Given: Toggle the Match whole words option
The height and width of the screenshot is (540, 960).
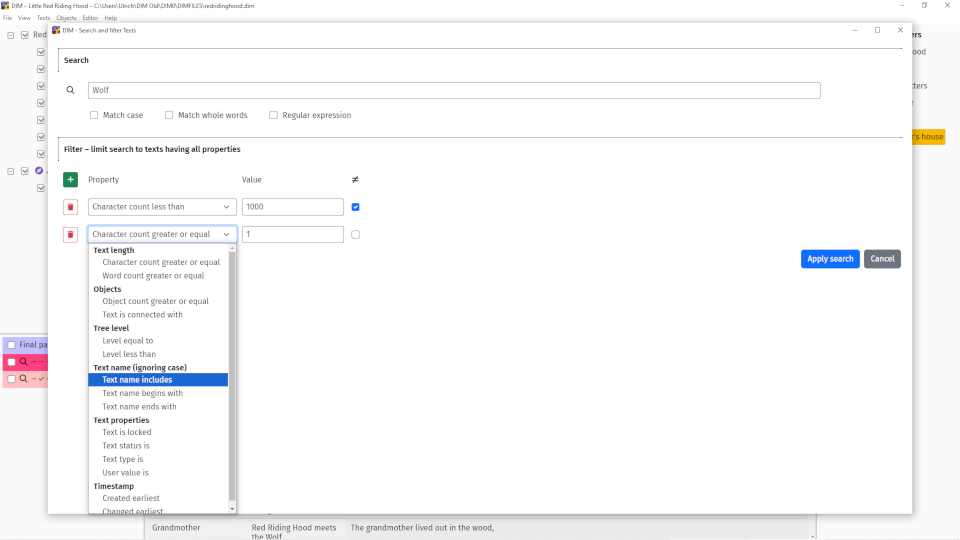Looking at the screenshot, I should point(169,115).
